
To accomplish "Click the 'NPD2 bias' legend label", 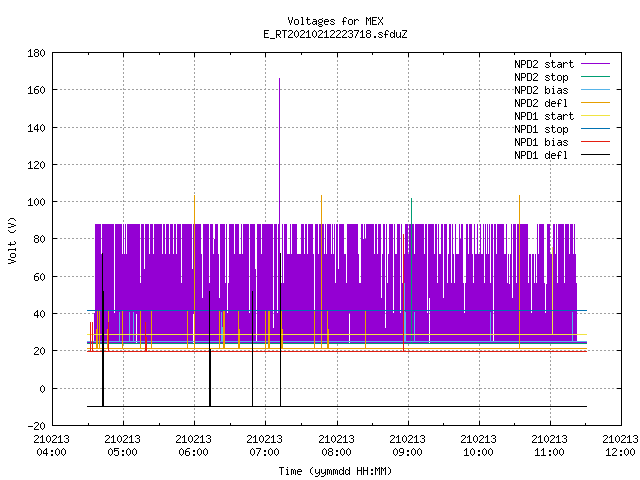I will click(x=541, y=90).
